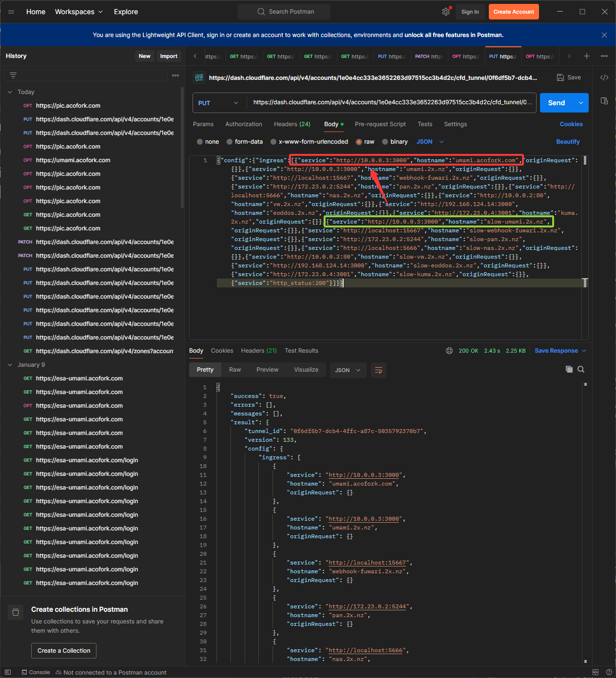Open the PATCH request tab
Viewport: 616px width, 678px height.
[x=429, y=56]
